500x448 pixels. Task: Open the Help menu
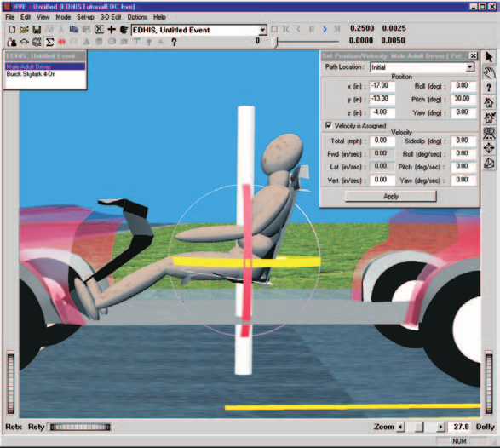pos(159,17)
